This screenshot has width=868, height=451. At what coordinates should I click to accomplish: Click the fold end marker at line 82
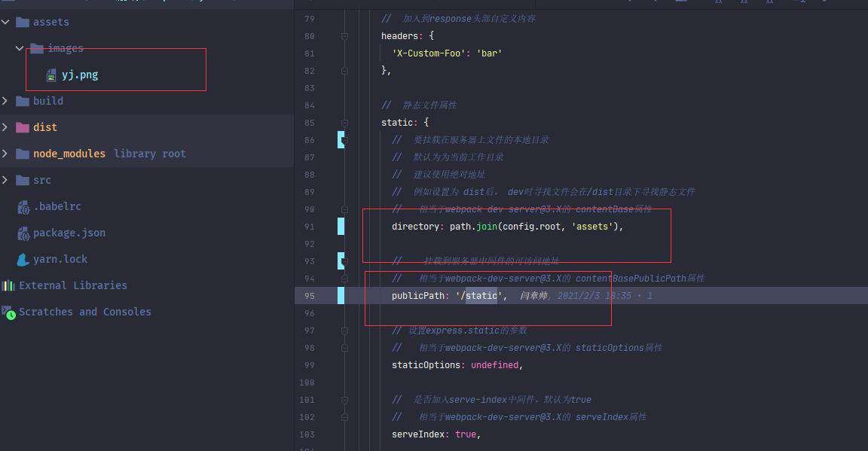[x=344, y=71]
